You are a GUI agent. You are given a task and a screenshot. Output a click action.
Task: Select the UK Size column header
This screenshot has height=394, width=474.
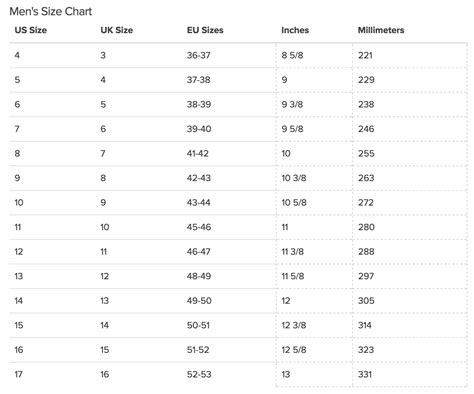click(117, 30)
